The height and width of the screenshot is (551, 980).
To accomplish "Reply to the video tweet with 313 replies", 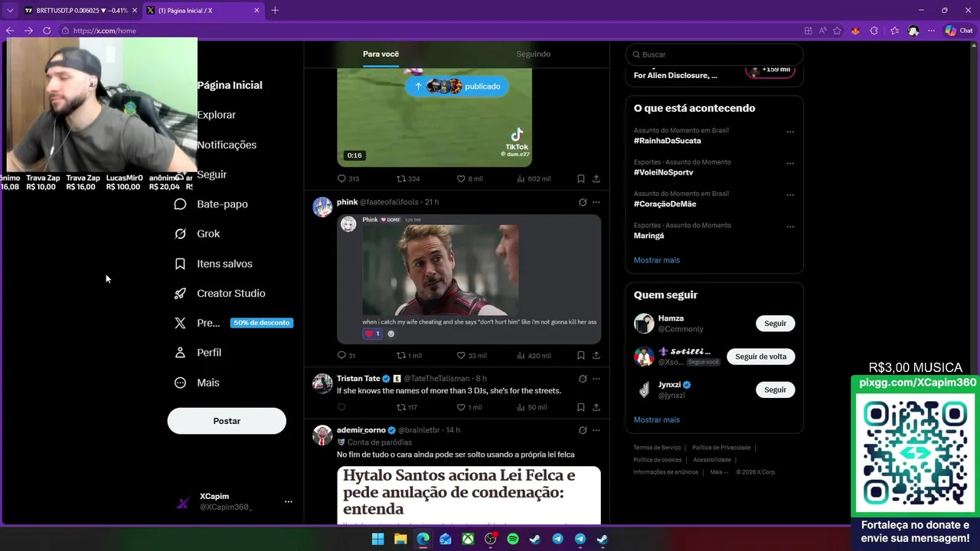I will pyautogui.click(x=348, y=178).
